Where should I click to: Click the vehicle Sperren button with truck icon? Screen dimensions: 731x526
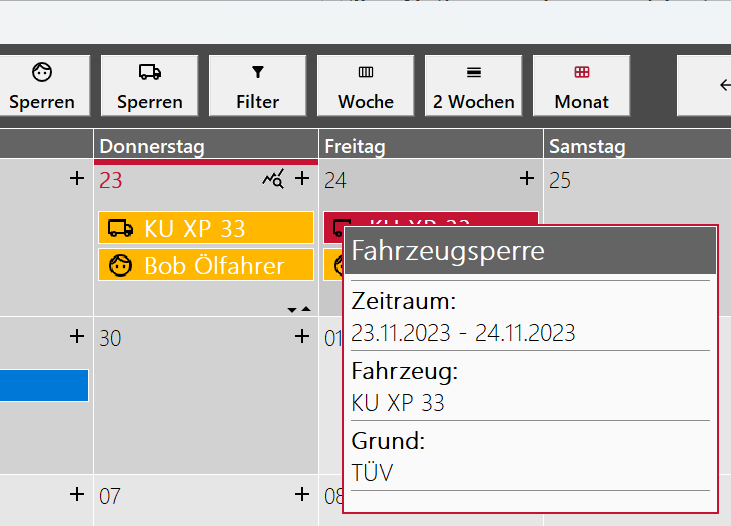150,86
